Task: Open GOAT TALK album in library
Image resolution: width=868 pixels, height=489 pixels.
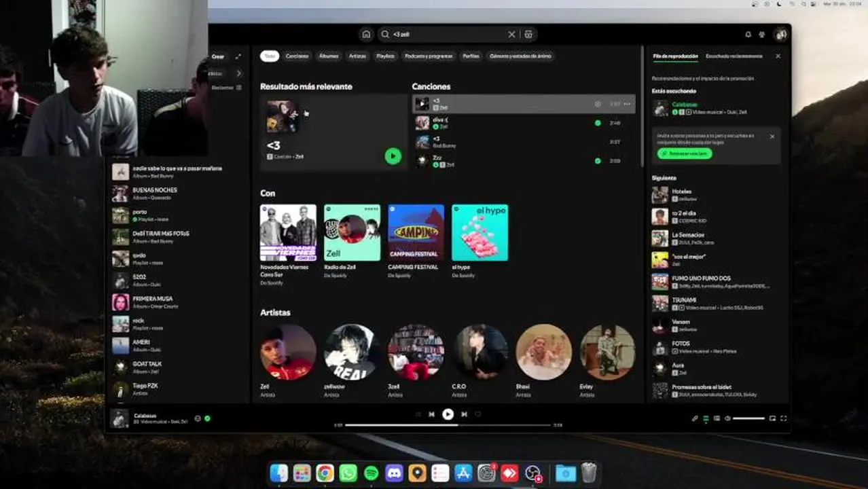Action: point(178,367)
